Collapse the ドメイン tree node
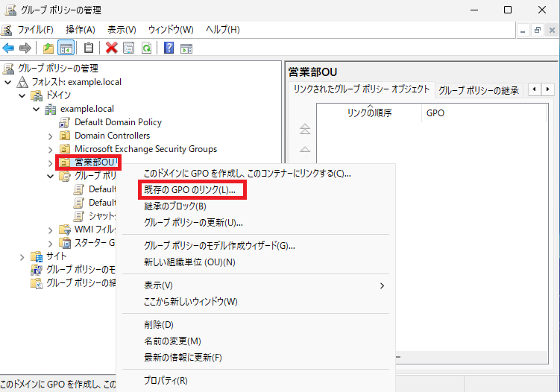 pyautogui.click(x=22, y=96)
